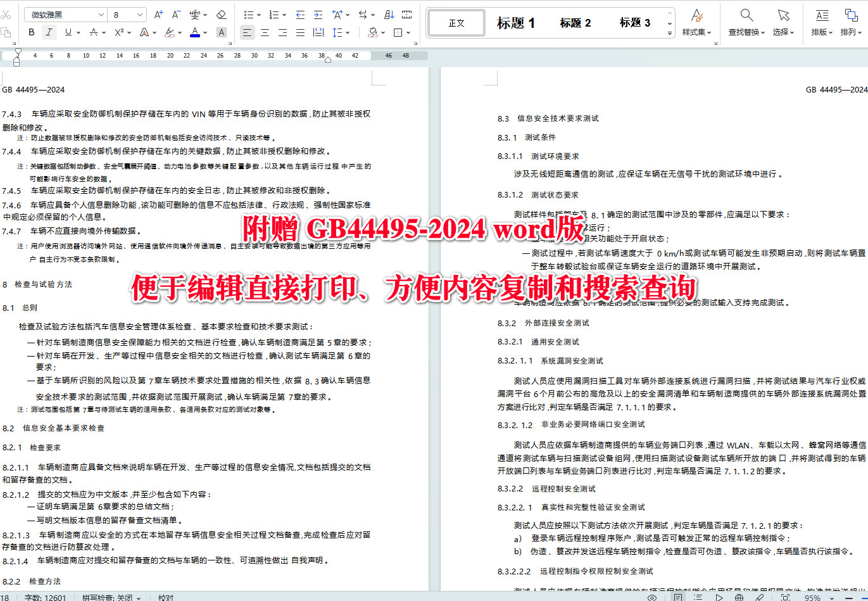This screenshot has height=601, width=868.
Task: Sort the selected text (A↓ icon)
Action: pos(389,15)
